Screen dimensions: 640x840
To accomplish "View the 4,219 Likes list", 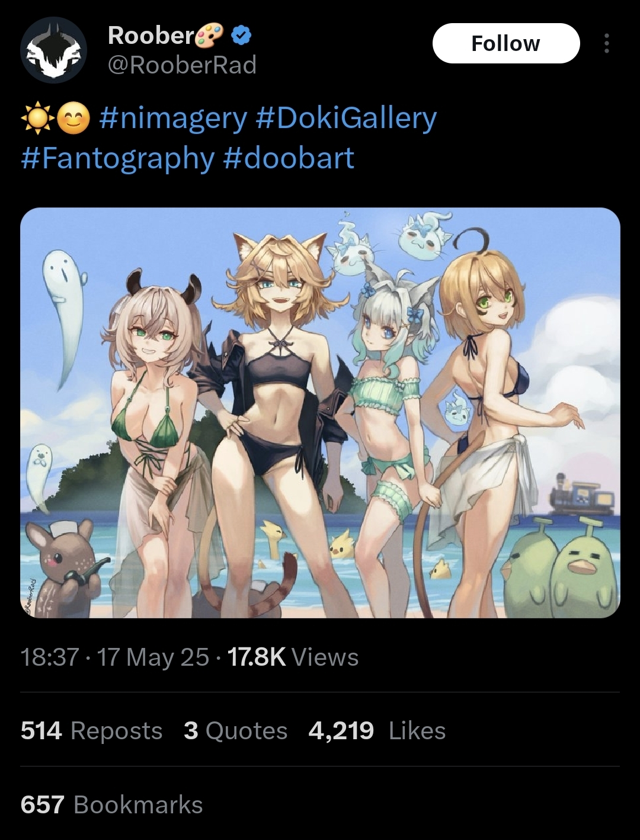I will click(377, 730).
